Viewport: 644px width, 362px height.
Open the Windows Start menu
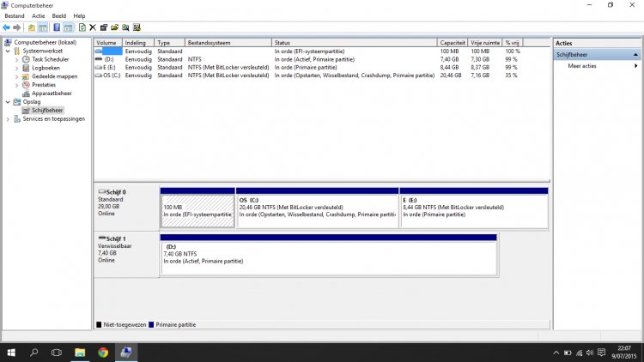11,352
